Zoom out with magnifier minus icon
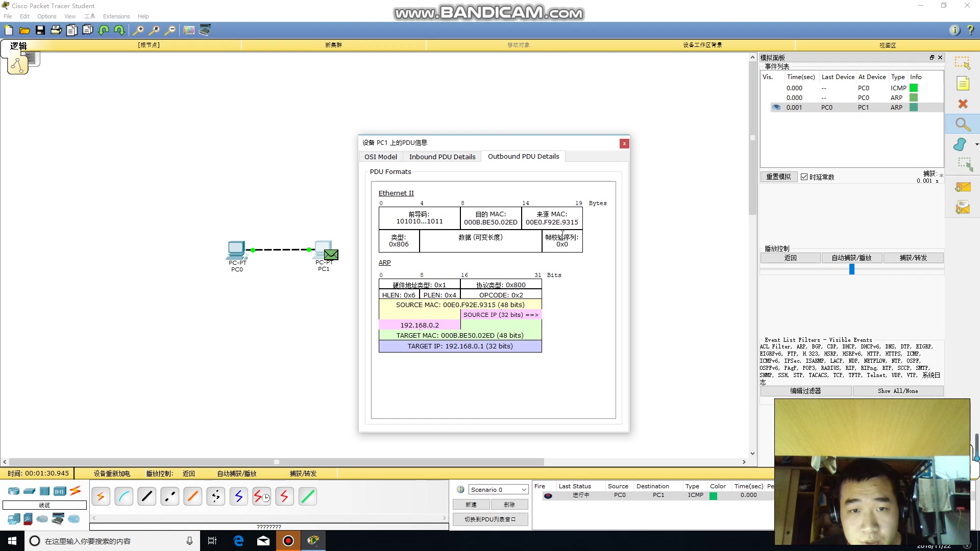Screen dimensions: 980x551 coord(170,30)
